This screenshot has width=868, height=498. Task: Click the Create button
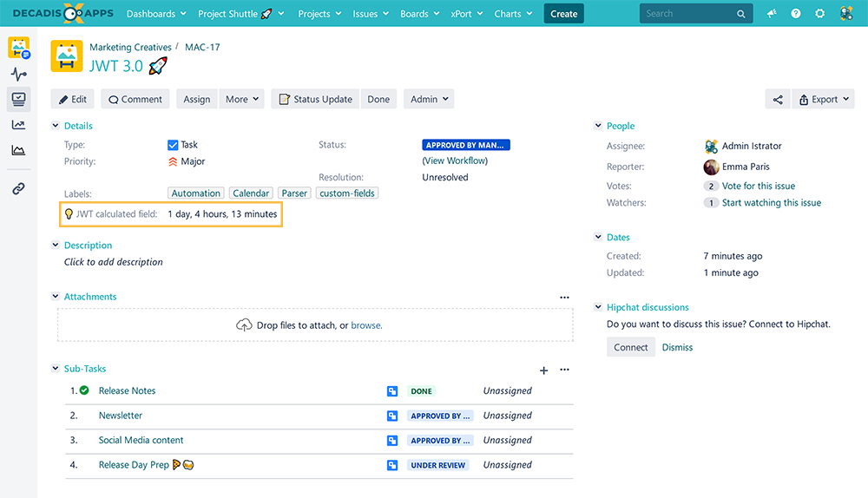click(x=563, y=14)
